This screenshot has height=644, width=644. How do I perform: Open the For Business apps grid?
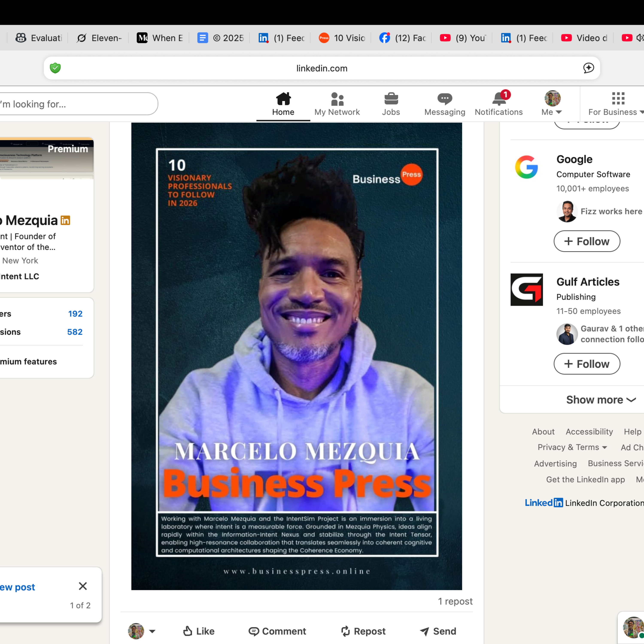tap(616, 104)
